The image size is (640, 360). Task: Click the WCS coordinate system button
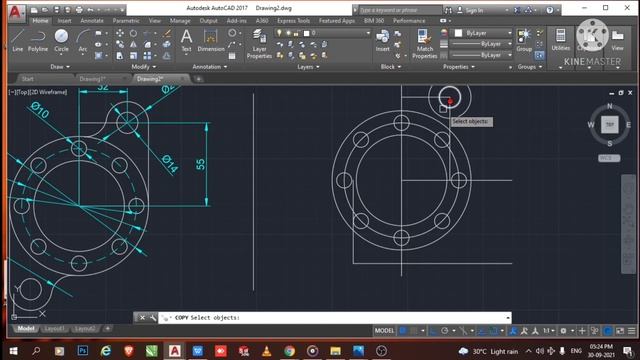pos(609,158)
